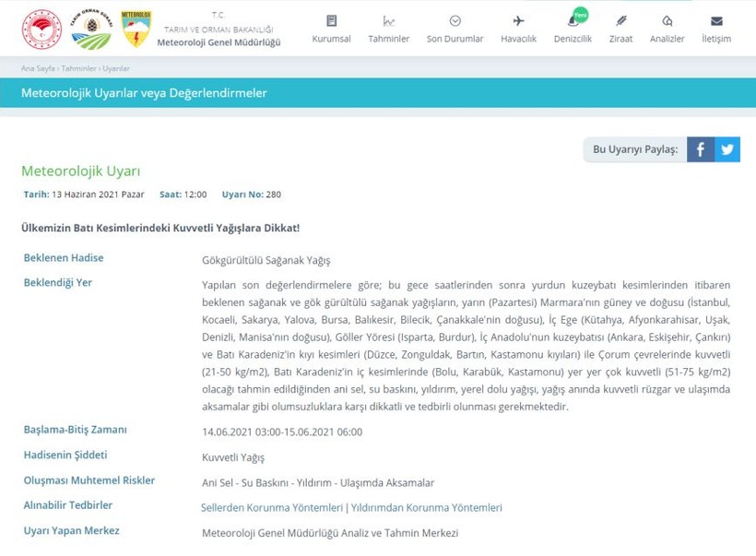The width and height of the screenshot is (756, 556).
Task: Click the Tarım ve Orman Bakanlığı header text
Action: (219, 30)
